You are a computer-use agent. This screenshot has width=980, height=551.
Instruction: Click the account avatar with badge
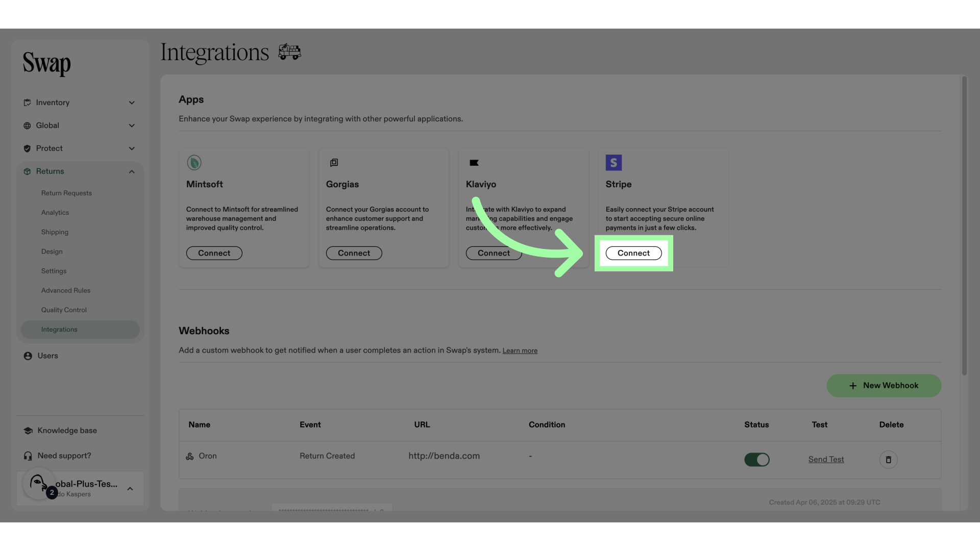[x=39, y=483]
